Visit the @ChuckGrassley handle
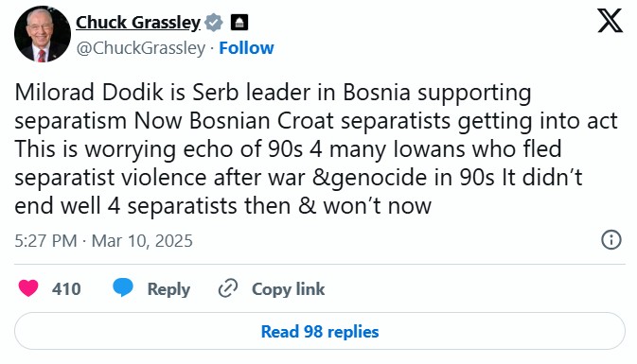This screenshot has height=364, width=637. 141,48
